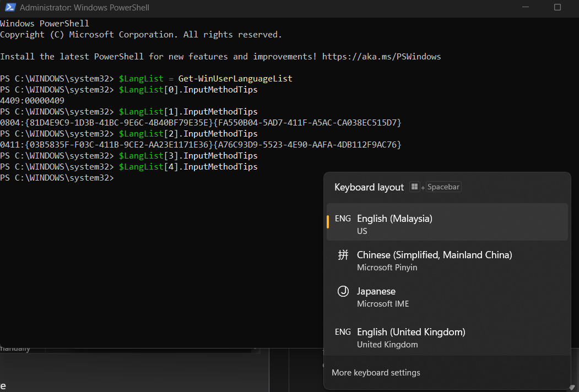
Task: Click the last empty PS prompt line
Action: tap(57, 178)
